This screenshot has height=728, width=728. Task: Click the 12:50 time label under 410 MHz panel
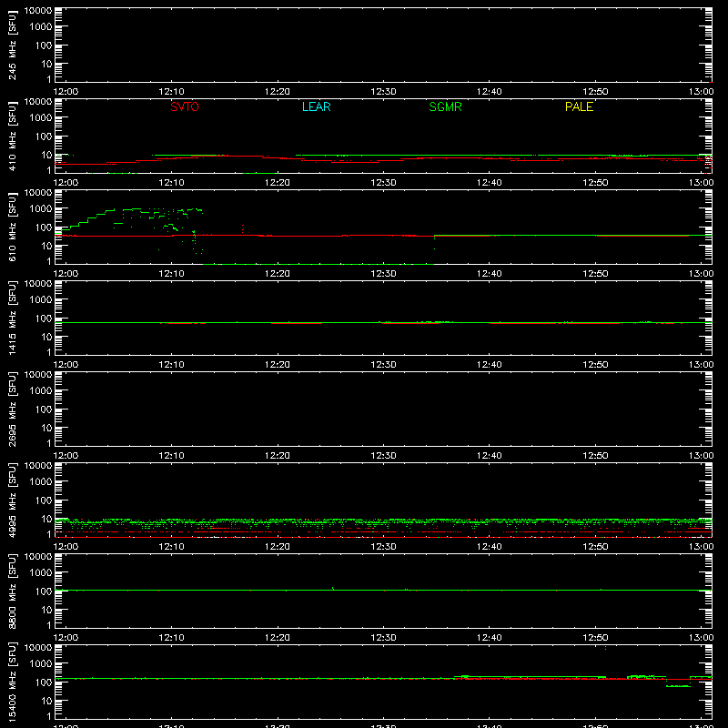point(595,183)
